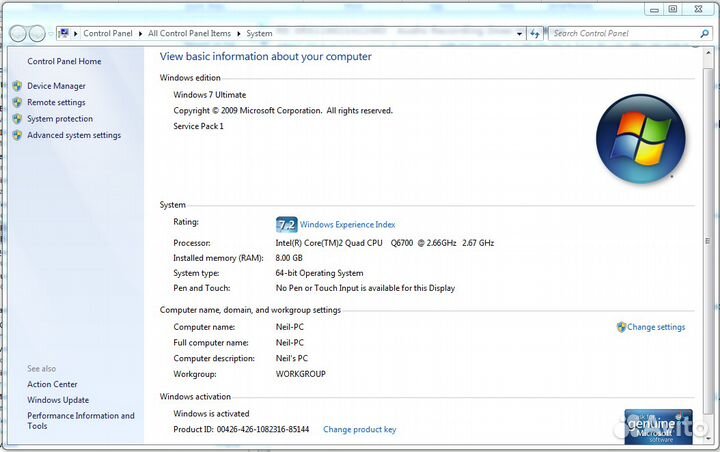Viewport: 720px width, 452px height.
Task: Click the genuine Microsoft software badge
Action: [658, 427]
